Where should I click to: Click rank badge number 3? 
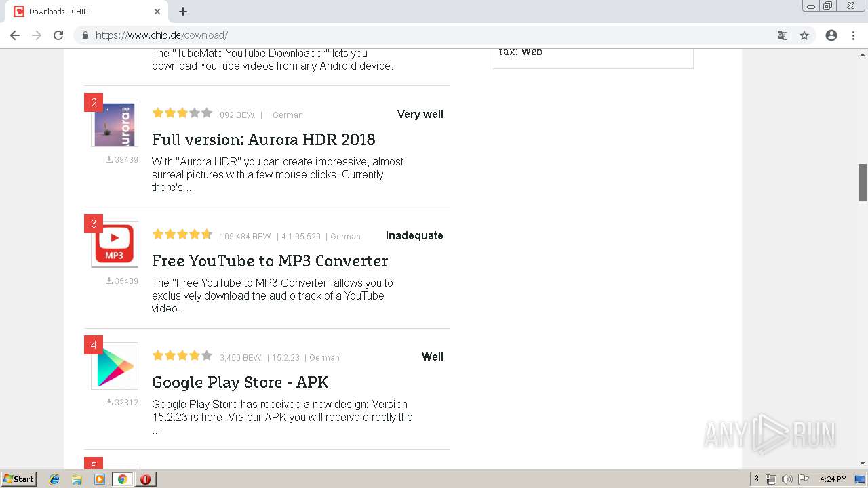click(x=94, y=224)
